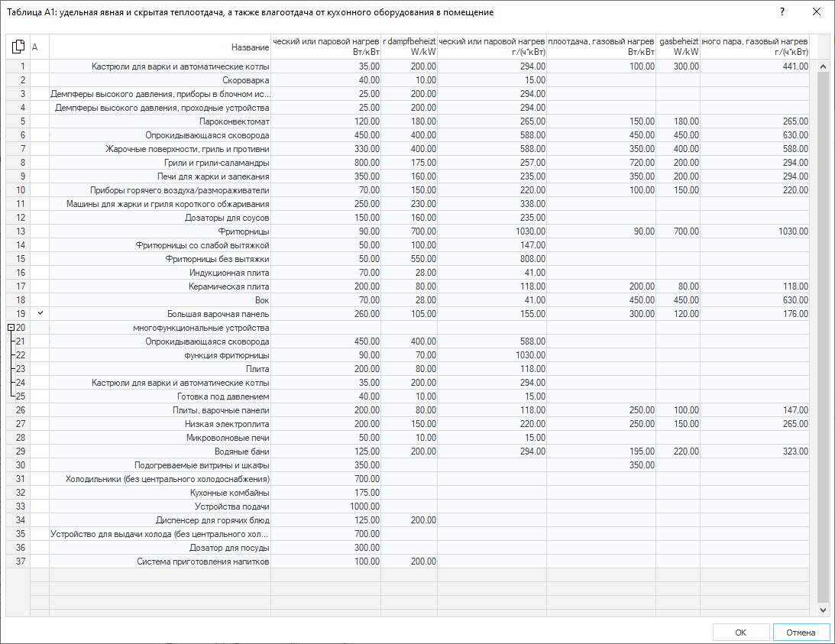Click Подогреваемые витрины и шкафы cell
Image resolution: width=835 pixels, height=644 pixels.
[160, 465]
